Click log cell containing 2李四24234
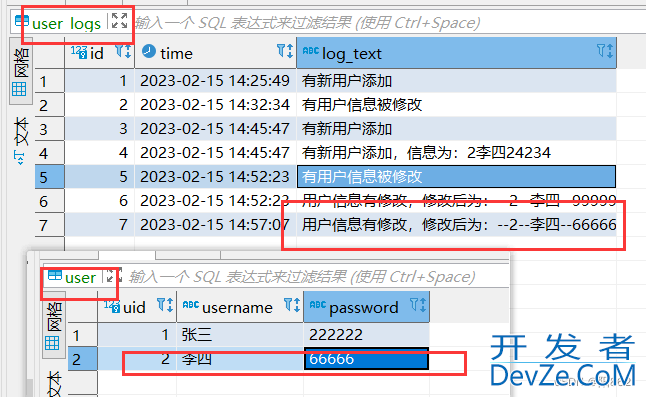Image resolution: width=646 pixels, height=397 pixels. [456, 153]
